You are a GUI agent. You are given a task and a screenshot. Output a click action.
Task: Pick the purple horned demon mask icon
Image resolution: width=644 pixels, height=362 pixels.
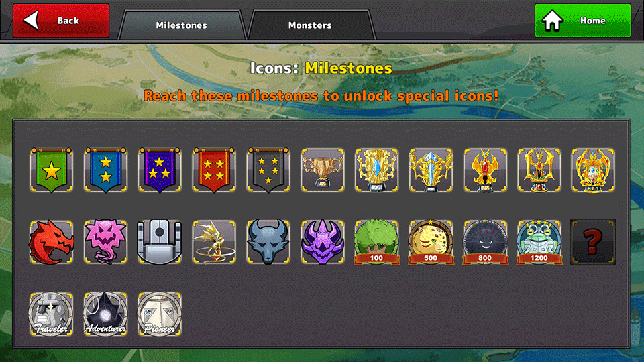(x=323, y=242)
